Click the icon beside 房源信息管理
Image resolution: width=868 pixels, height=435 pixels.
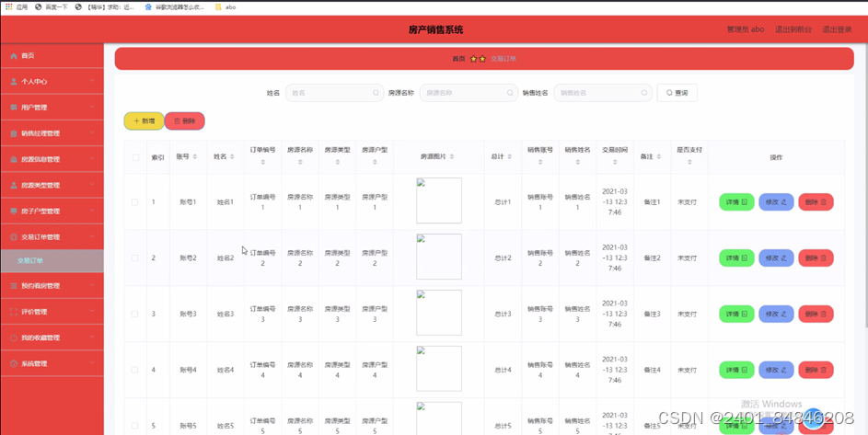click(x=14, y=159)
